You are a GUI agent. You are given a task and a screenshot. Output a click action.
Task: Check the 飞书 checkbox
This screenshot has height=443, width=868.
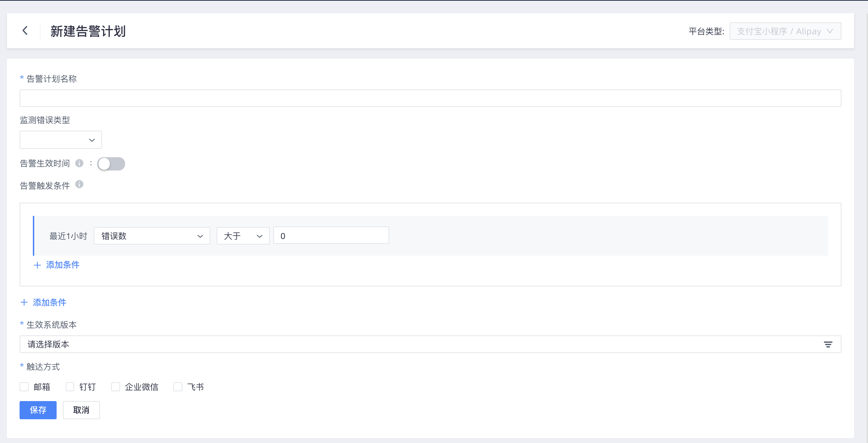tap(178, 387)
